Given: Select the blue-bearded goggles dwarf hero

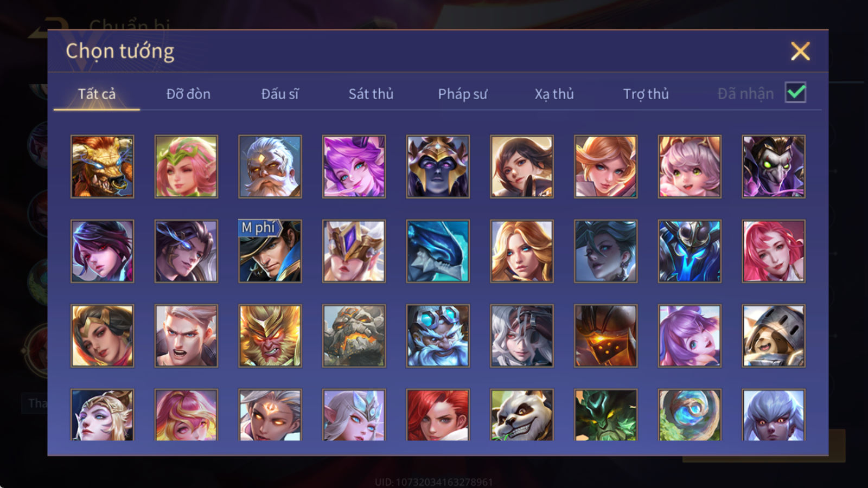Looking at the screenshot, I should pos(438,336).
